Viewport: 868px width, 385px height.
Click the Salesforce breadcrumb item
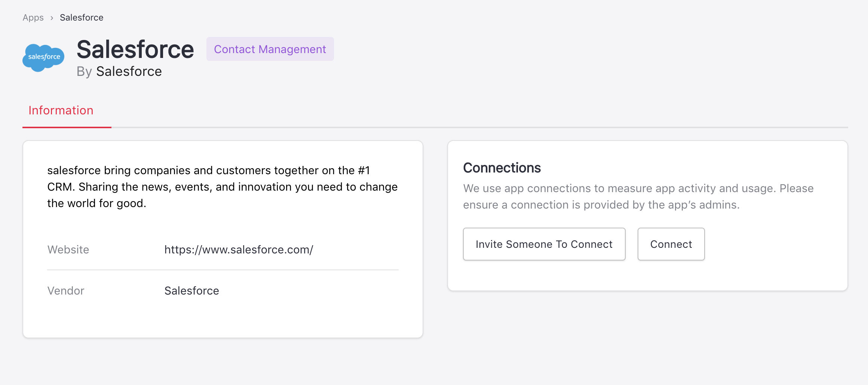82,18
